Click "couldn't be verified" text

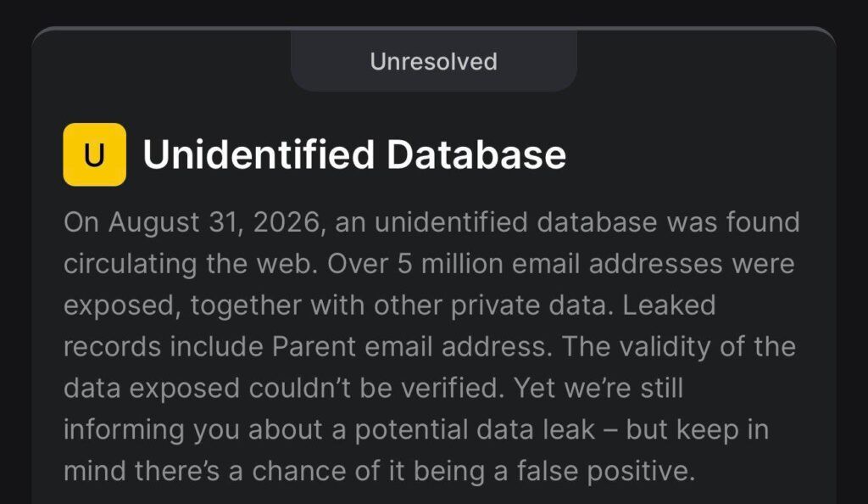(x=376, y=389)
